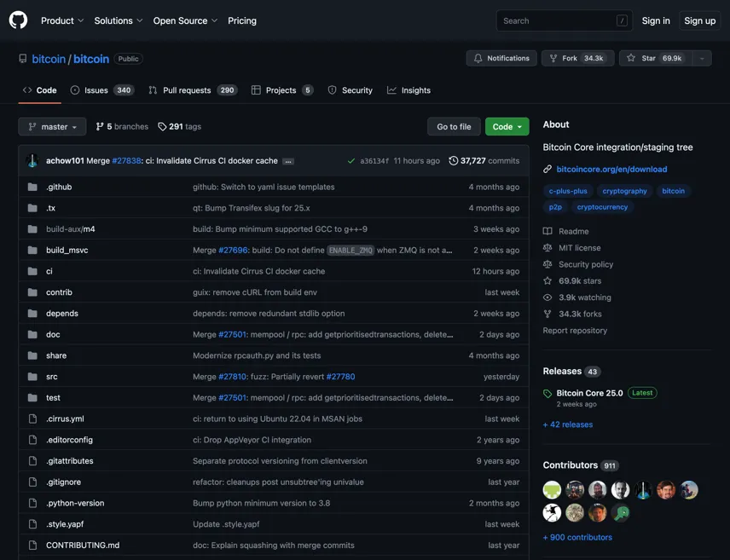Open the build_msvc folder name
730x560 pixels.
point(67,251)
